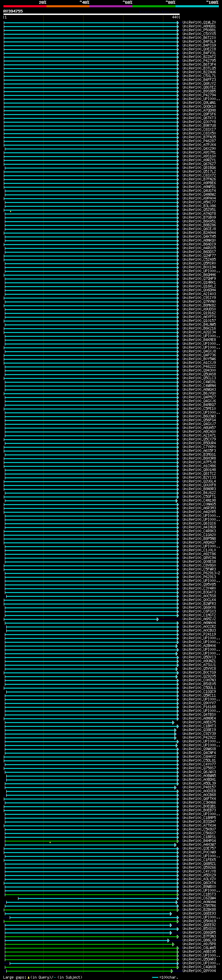
Task: Select label UniRef100_Q38EI9
Action: [x=199, y=730]
